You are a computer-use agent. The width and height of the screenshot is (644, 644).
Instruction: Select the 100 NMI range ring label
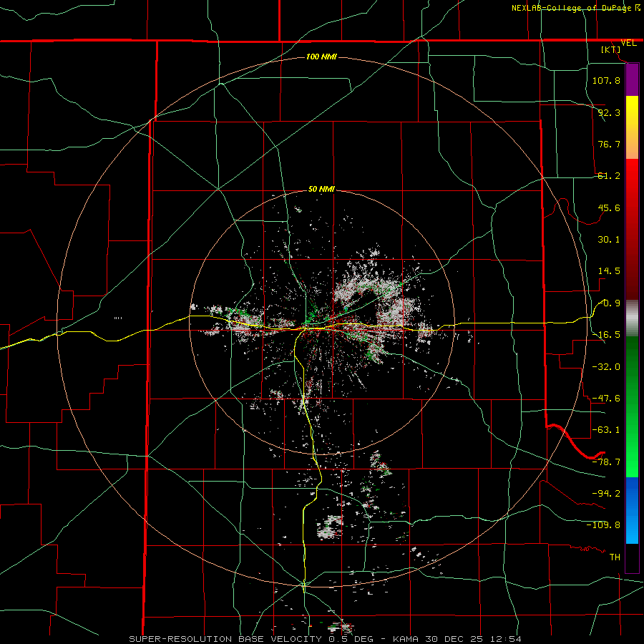321,57
